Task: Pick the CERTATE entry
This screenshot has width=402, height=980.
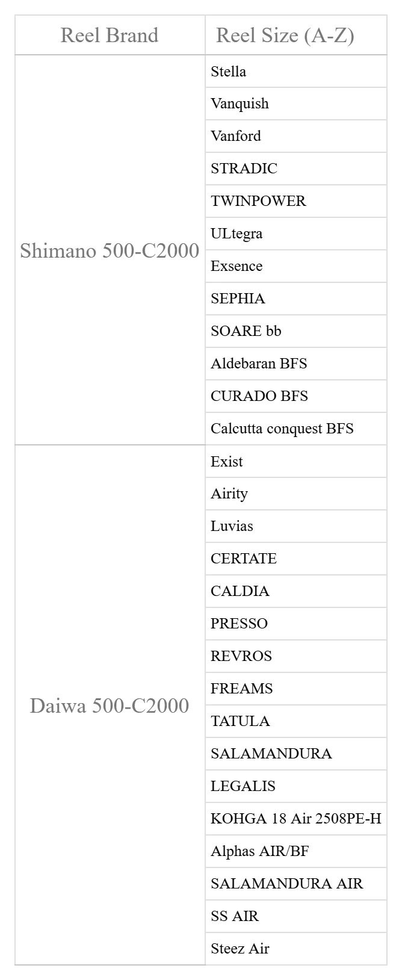Action: [x=295, y=559]
